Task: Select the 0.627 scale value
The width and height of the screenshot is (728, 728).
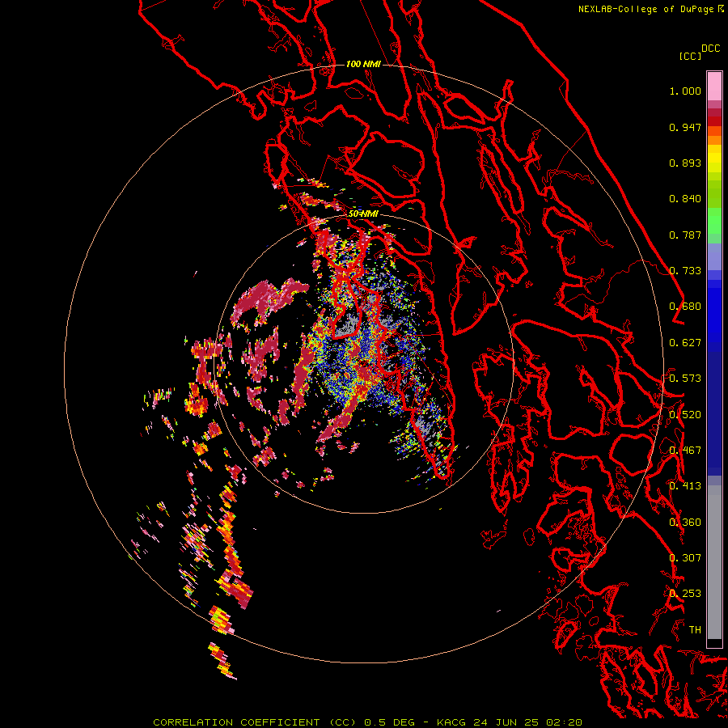Action: click(685, 343)
